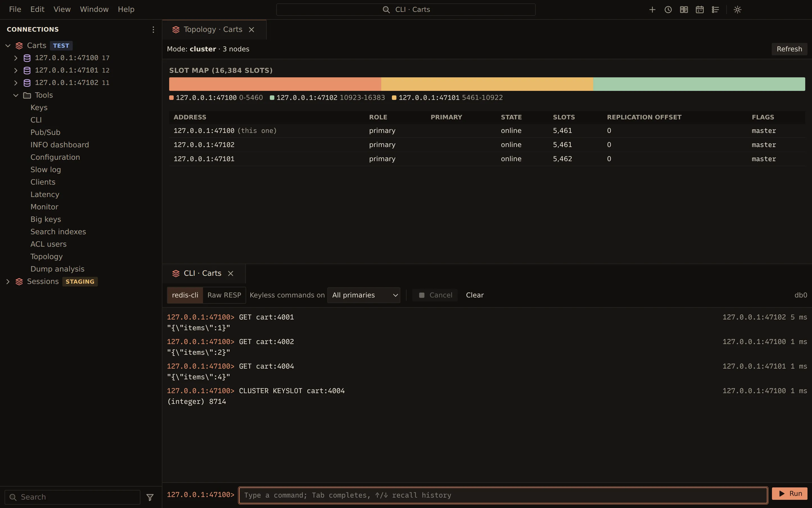812x508 pixels.
Task: Click the sidebar Search field
Action: (x=72, y=497)
